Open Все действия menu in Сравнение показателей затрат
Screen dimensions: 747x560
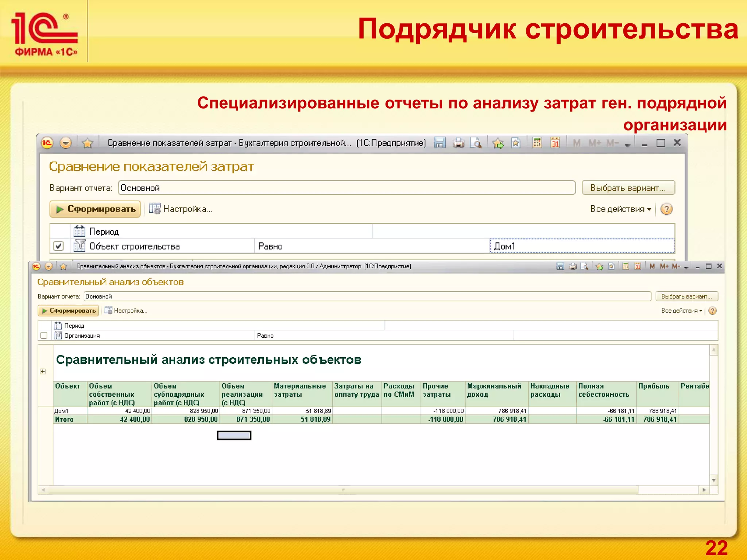pos(620,209)
